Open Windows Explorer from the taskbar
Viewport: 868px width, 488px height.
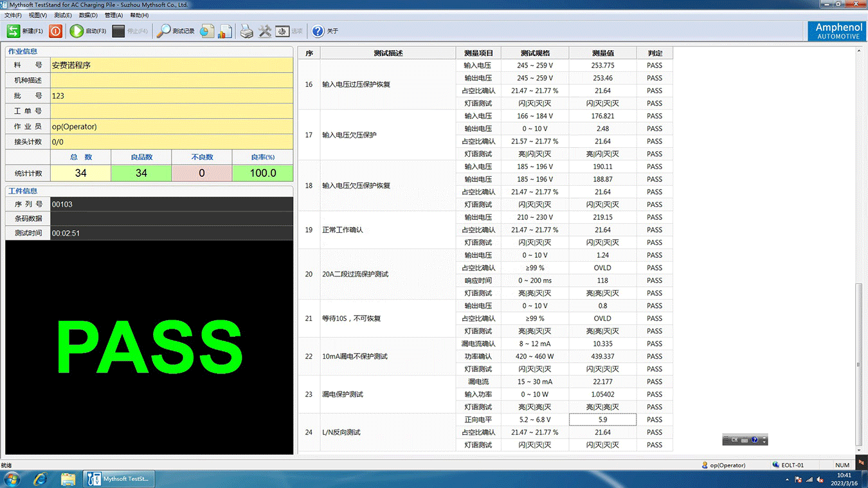(68, 479)
